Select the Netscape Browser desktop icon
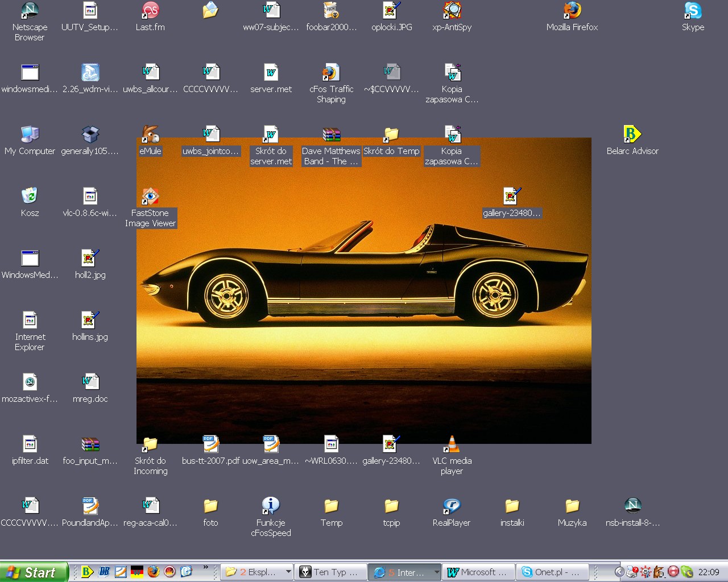Viewport: 728px width, 582px height. [x=30, y=11]
